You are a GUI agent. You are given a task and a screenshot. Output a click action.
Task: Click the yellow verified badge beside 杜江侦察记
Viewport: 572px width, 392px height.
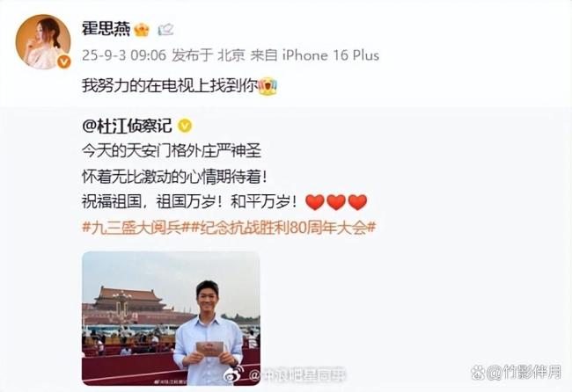[185, 127]
